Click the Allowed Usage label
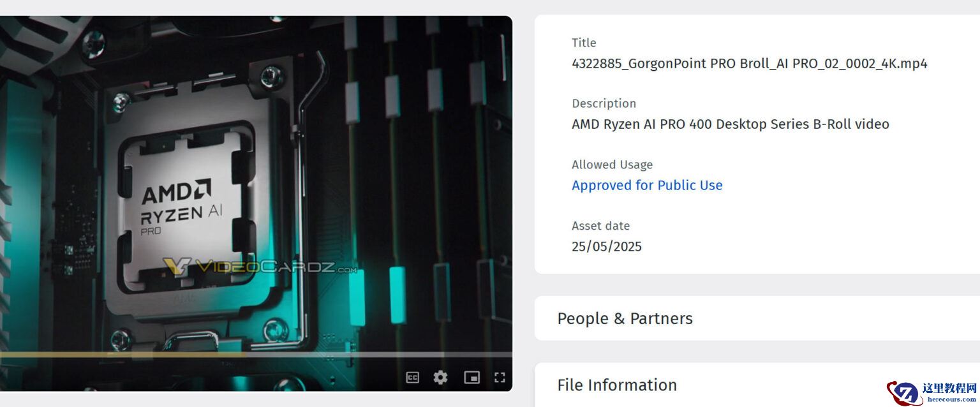 (612, 165)
